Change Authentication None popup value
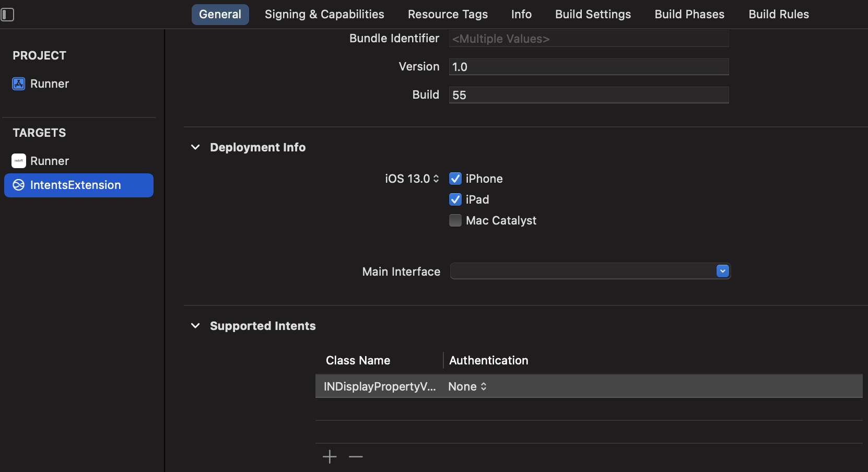Screen dimensions: 868x472 (x=467, y=386)
